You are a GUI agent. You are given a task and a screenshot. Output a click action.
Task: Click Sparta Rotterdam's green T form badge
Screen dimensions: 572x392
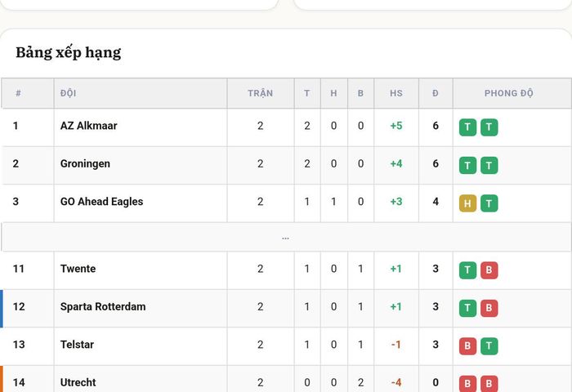tap(467, 308)
